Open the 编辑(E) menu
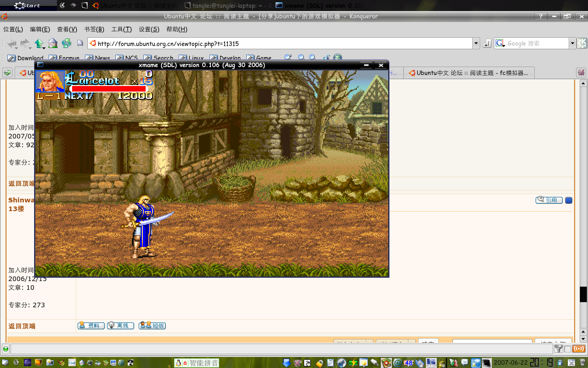Viewport: 588px width, 368px height. 40,29
